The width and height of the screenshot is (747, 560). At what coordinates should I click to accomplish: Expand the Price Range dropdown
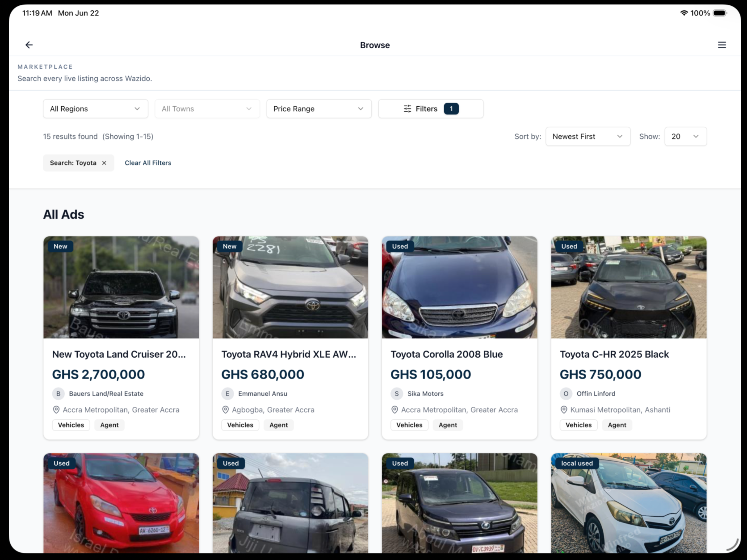[x=319, y=109]
